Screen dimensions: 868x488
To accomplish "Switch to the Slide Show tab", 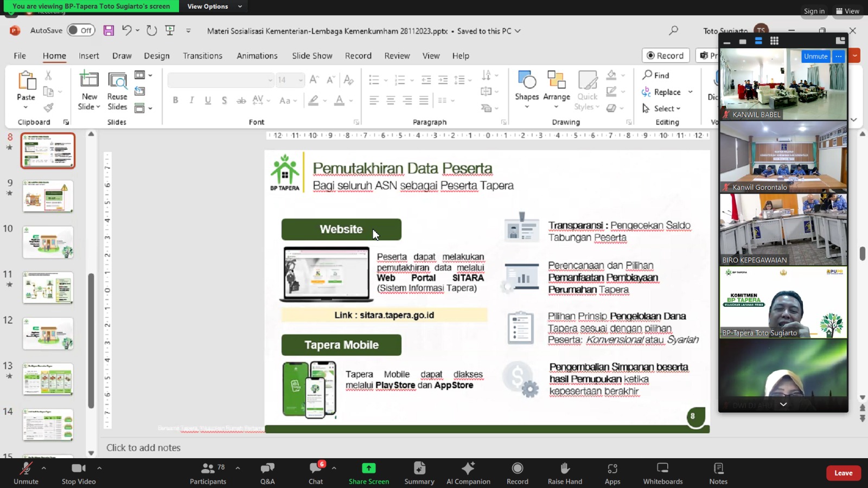I will coord(312,56).
